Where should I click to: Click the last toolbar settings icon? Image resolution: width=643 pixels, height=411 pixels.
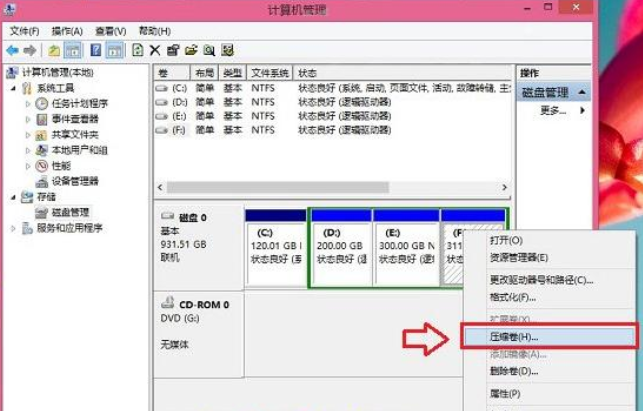tap(228, 50)
